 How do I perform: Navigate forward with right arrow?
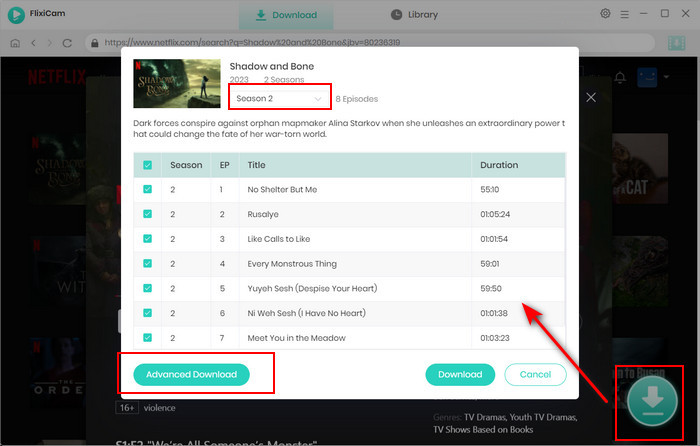point(50,43)
